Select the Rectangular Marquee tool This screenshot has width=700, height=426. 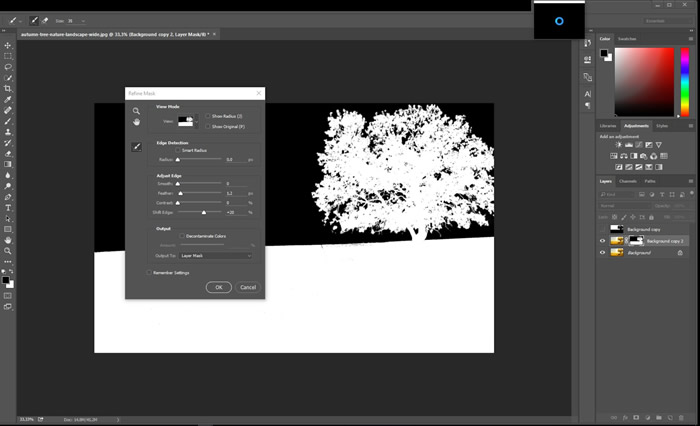click(8, 56)
